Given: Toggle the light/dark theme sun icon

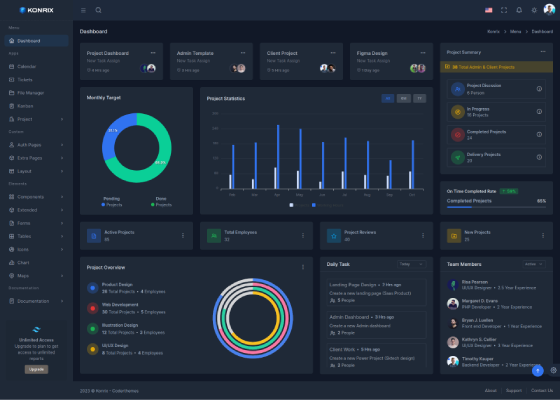Looking at the screenshot, I should (x=534, y=10).
